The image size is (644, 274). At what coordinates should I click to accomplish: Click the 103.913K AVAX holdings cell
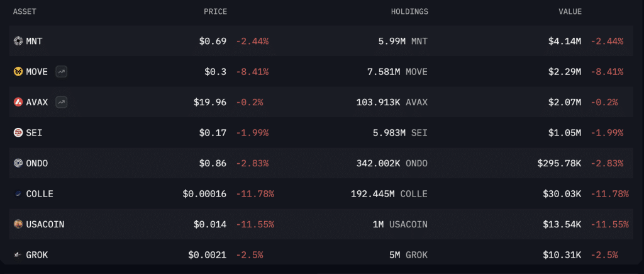point(392,102)
